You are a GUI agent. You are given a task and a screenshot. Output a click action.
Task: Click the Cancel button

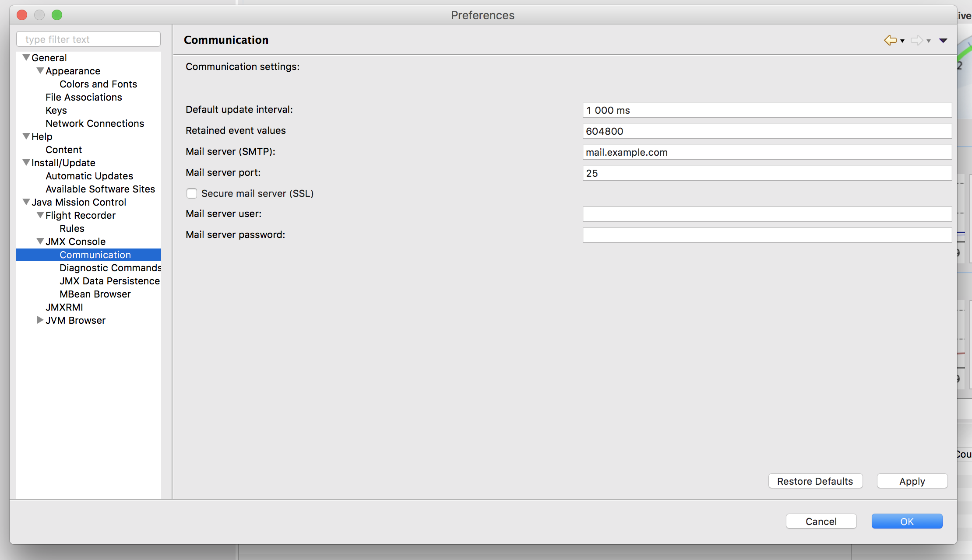pos(821,521)
